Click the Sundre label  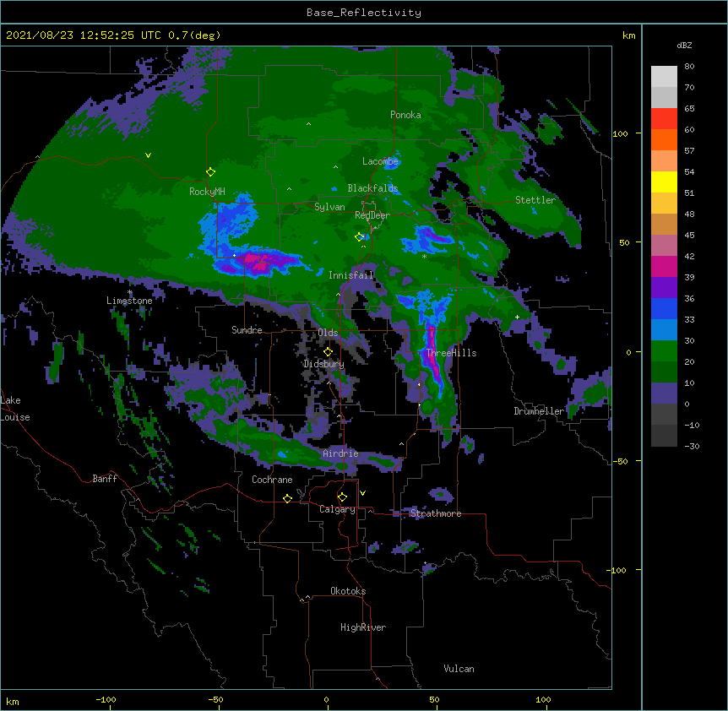pos(247,330)
